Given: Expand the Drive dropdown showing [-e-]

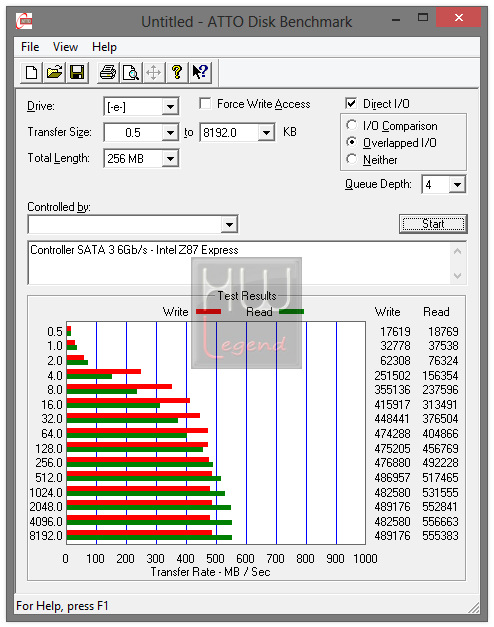Looking at the screenshot, I should click(x=170, y=107).
